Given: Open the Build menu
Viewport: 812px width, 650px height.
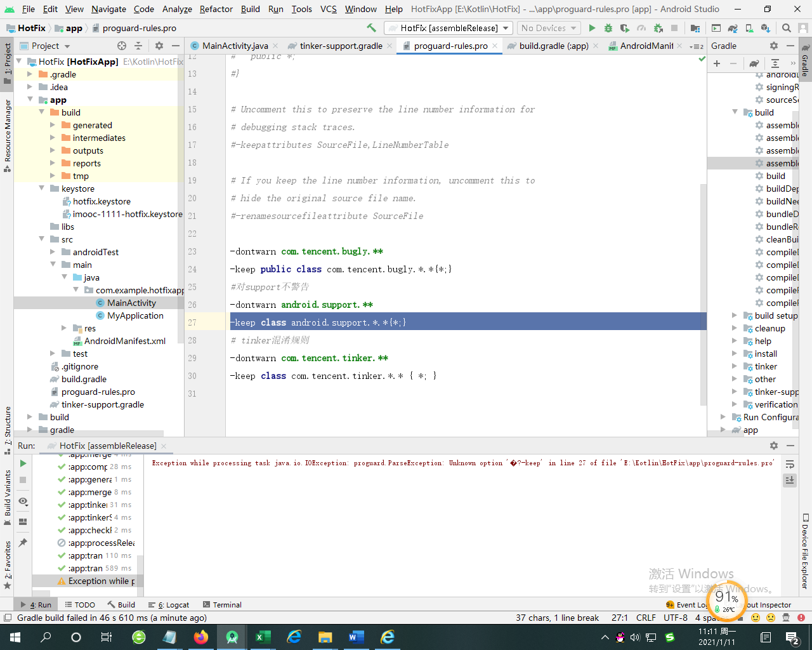Looking at the screenshot, I should 251,9.
